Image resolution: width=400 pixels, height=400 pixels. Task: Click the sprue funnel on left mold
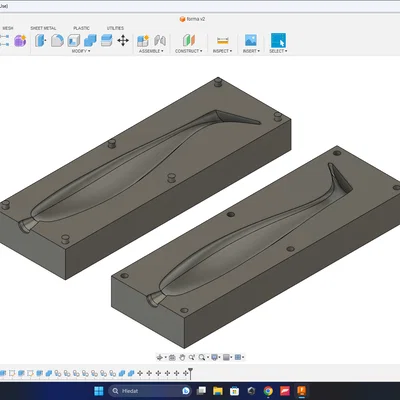pyautogui.click(x=27, y=225)
